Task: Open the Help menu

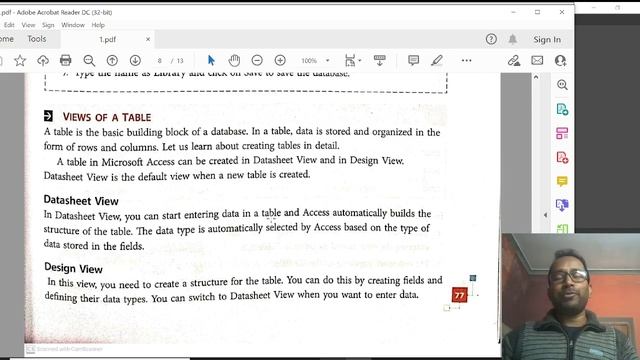Action: coord(98,25)
